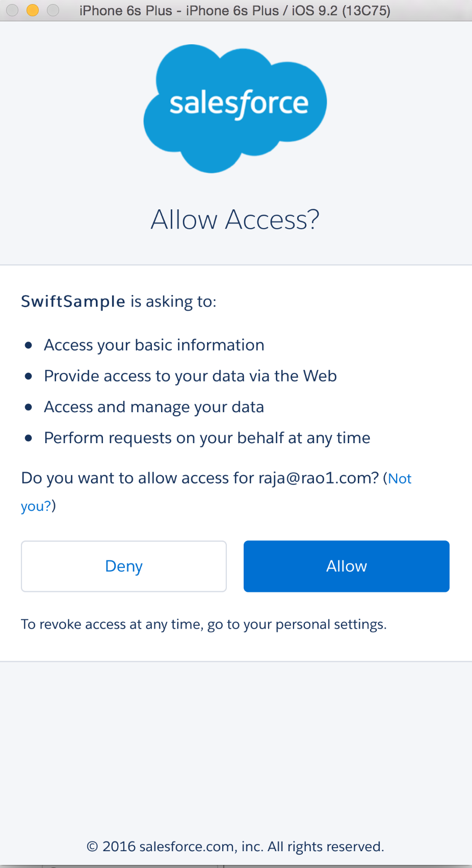The image size is (472, 868).
Task: Click the bullet dot before 'Access your basic information'
Action: pos(29,345)
